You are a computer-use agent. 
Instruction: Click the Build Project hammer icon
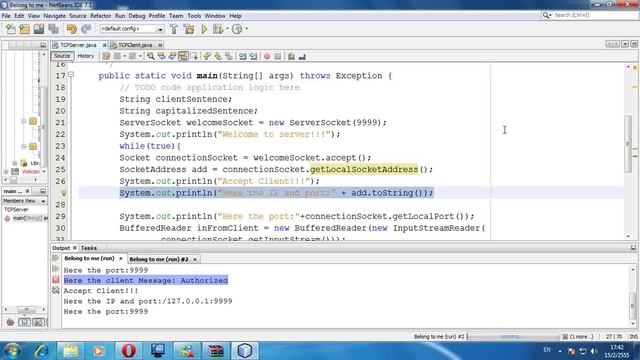pos(174,29)
